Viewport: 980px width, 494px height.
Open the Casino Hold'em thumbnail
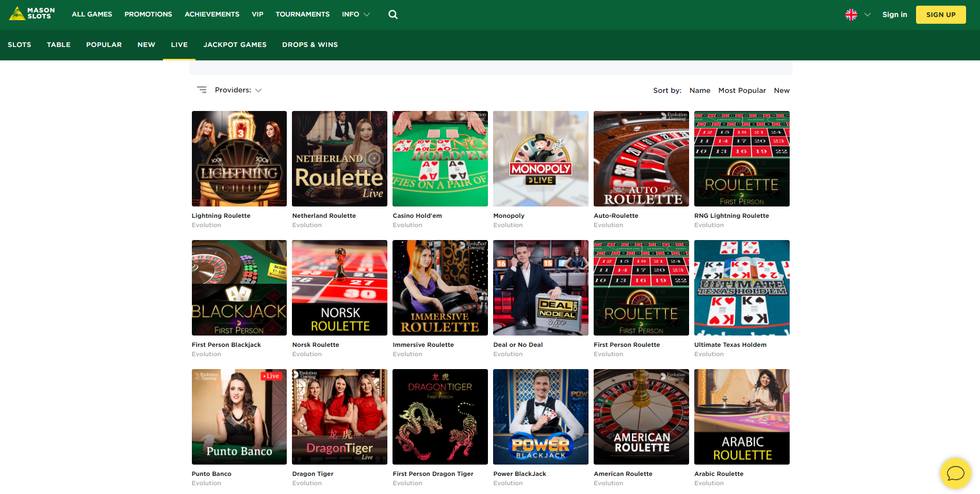click(440, 158)
